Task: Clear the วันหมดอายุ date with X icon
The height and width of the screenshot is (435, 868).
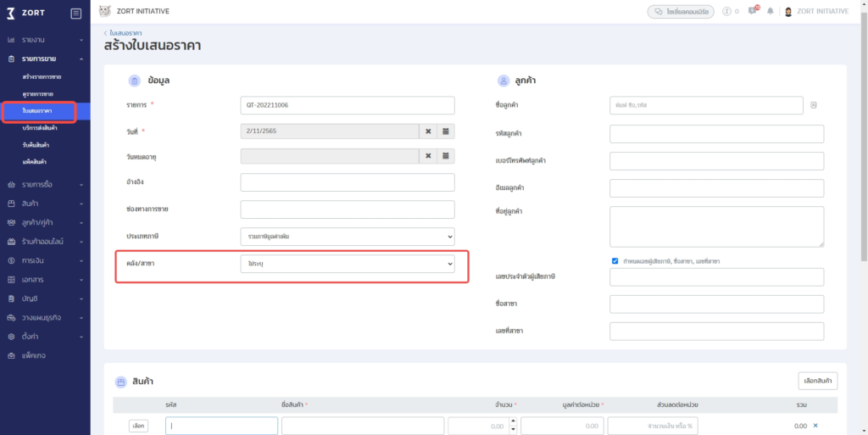Action: click(428, 157)
